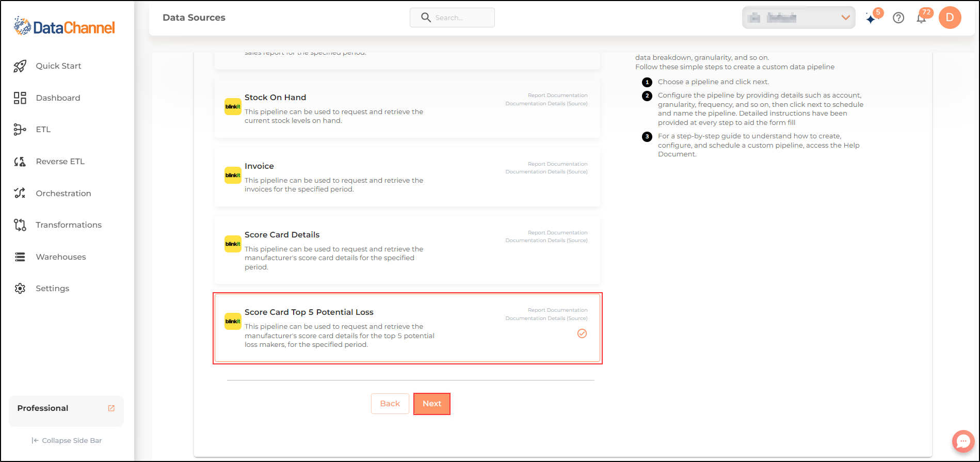Go to Warehouses page
Image resolution: width=980 pixels, height=462 pixels.
61,257
